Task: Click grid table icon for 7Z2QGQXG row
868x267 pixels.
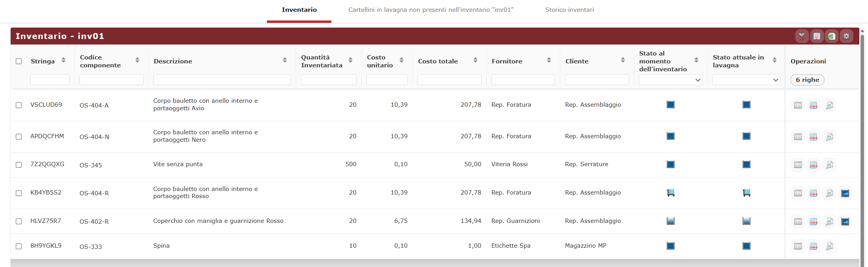Action: [x=798, y=165]
